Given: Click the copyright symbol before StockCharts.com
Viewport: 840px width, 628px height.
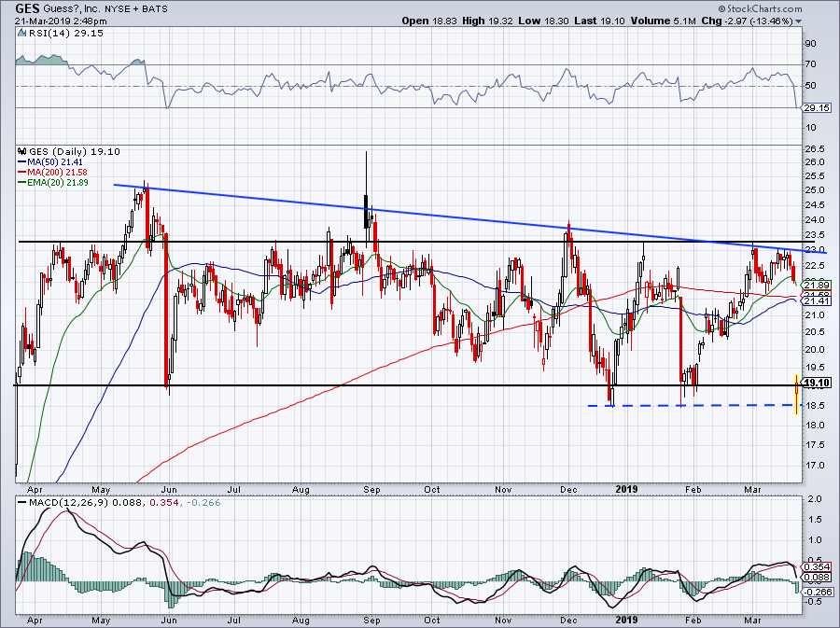Looking at the screenshot, I should click(721, 8).
